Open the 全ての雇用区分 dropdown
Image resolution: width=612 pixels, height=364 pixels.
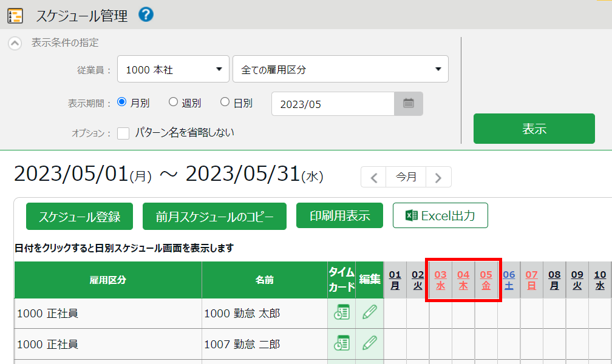(340, 69)
